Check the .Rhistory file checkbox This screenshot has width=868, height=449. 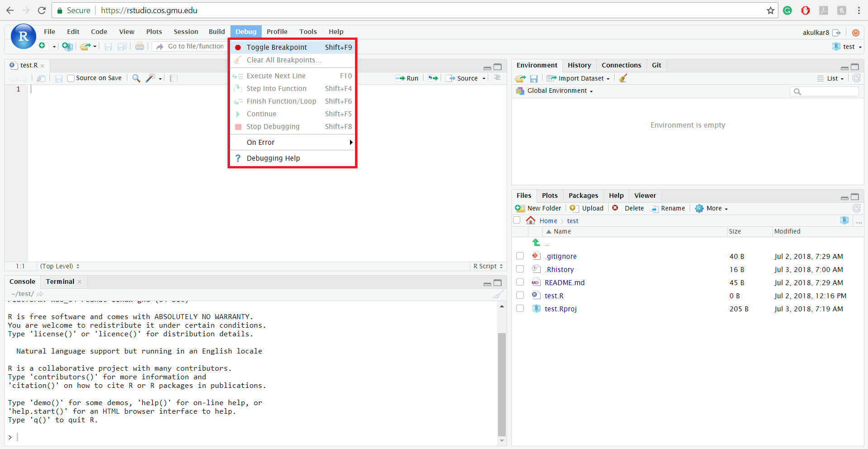tap(520, 269)
